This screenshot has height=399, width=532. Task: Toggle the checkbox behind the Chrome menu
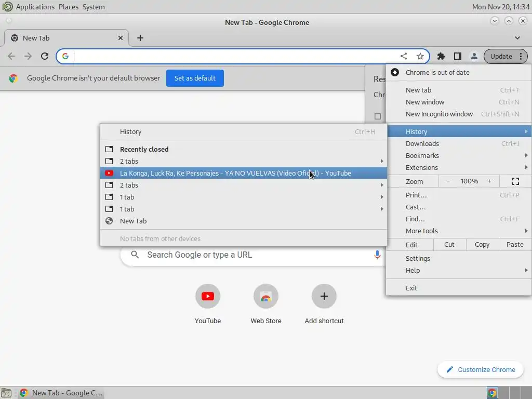378,116
